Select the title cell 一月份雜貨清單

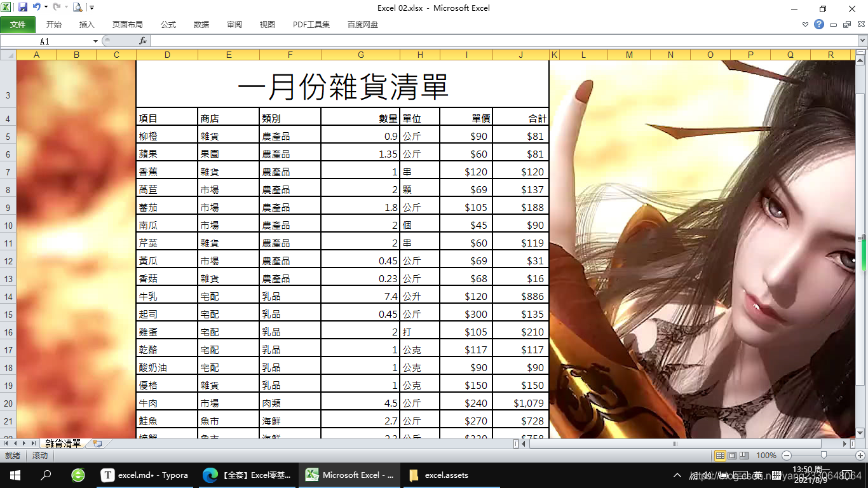[342, 86]
